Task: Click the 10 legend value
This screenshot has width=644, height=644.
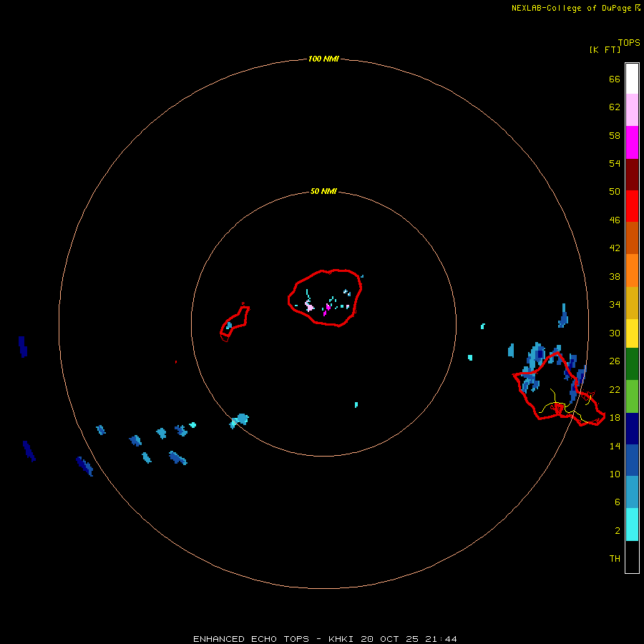Action: click(615, 474)
